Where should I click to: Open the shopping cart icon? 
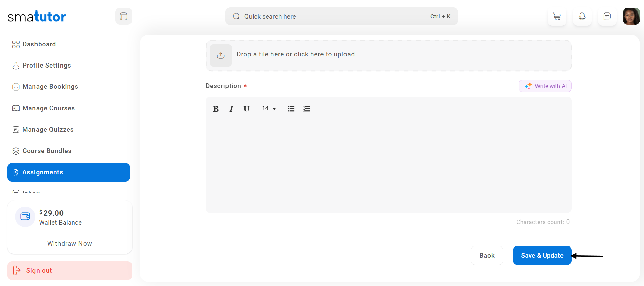tap(557, 16)
